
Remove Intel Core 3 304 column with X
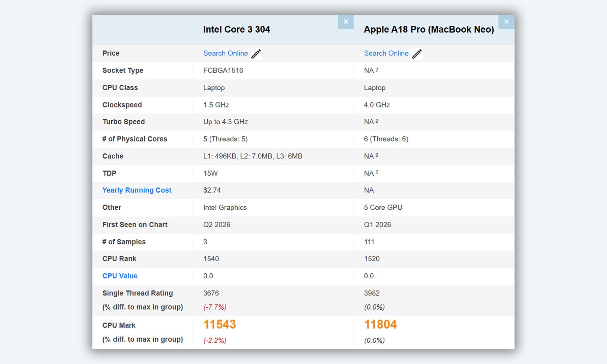coord(346,22)
